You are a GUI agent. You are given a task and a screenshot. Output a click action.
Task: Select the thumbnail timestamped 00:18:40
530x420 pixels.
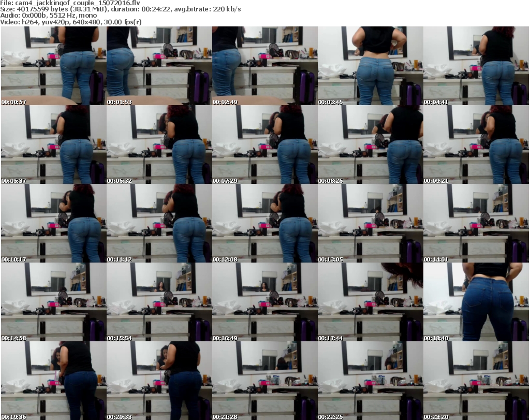476,301
